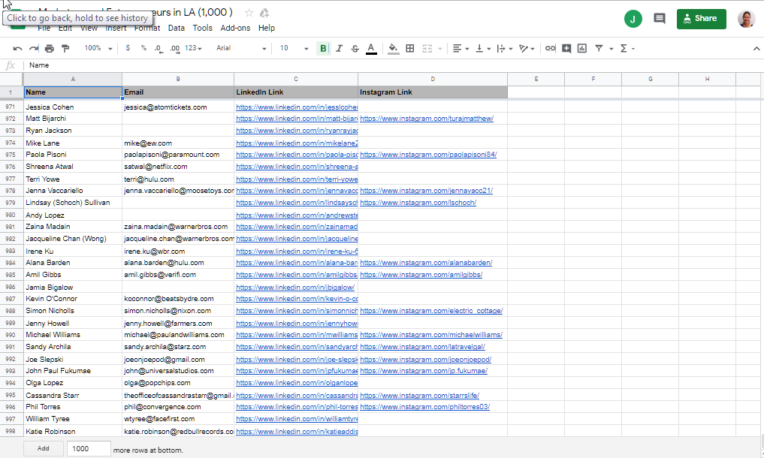Screen dimensions: 764x458
Task: Toggle bold formatting
Action: pos(323,48)
